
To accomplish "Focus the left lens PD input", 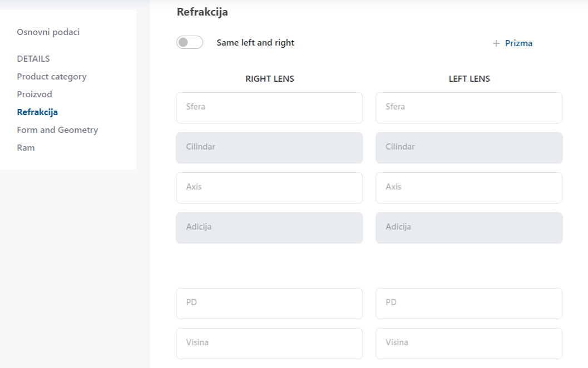I will click(x=469, y=304).
